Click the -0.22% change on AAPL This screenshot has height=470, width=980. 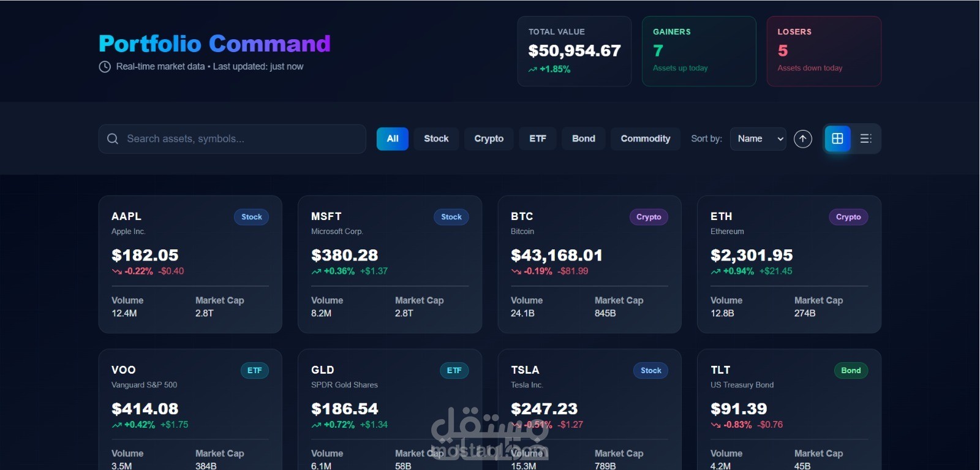pos(139,271)
